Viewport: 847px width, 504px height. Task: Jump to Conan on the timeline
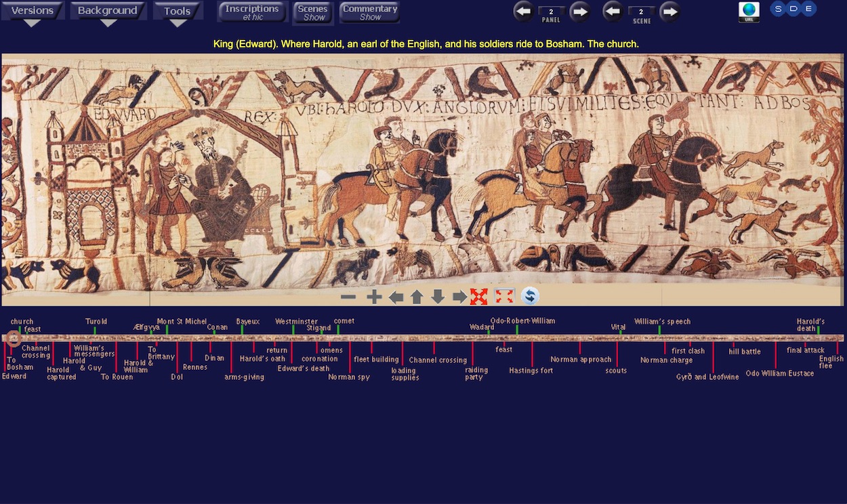218,327
